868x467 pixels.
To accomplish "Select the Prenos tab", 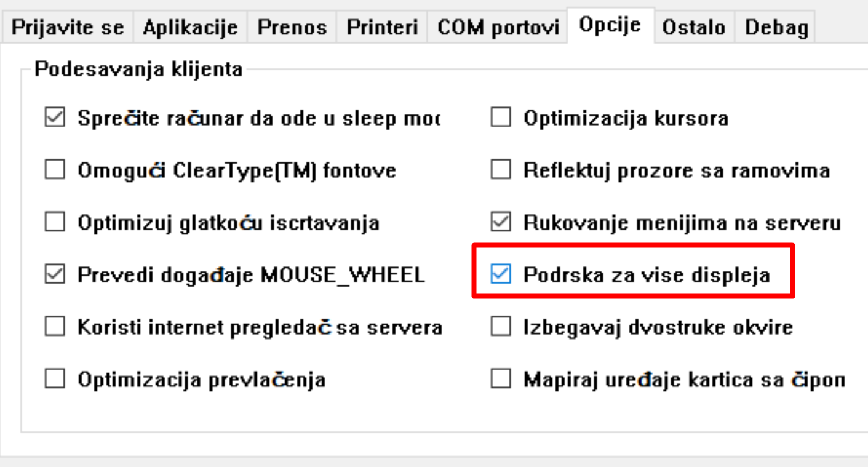I will tap(292, 27).
